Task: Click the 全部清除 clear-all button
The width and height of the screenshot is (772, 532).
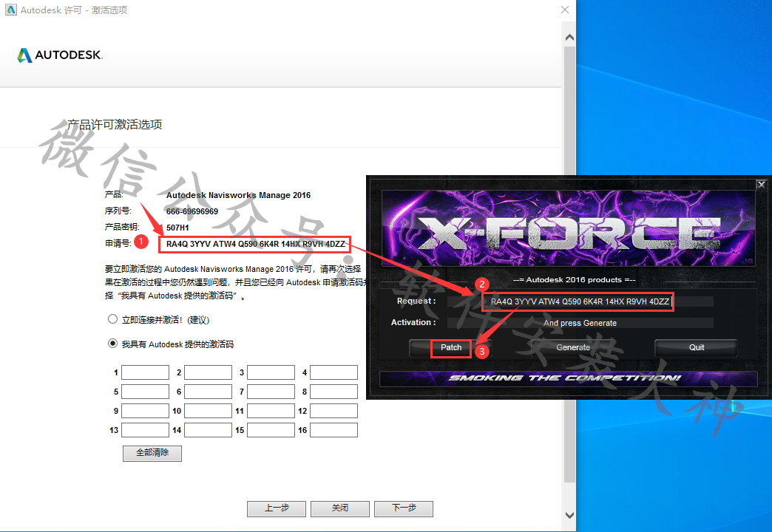Action: click(x=152, y=453)
